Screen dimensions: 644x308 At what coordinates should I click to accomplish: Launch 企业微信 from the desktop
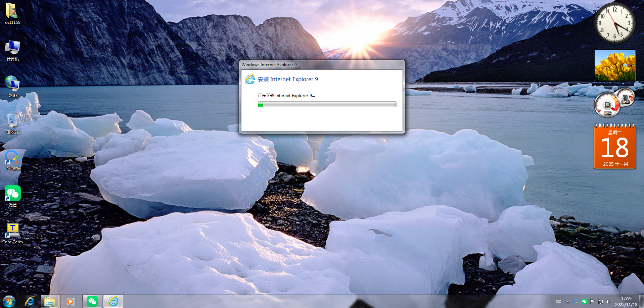pyautogui.click(x=12, y=159)
